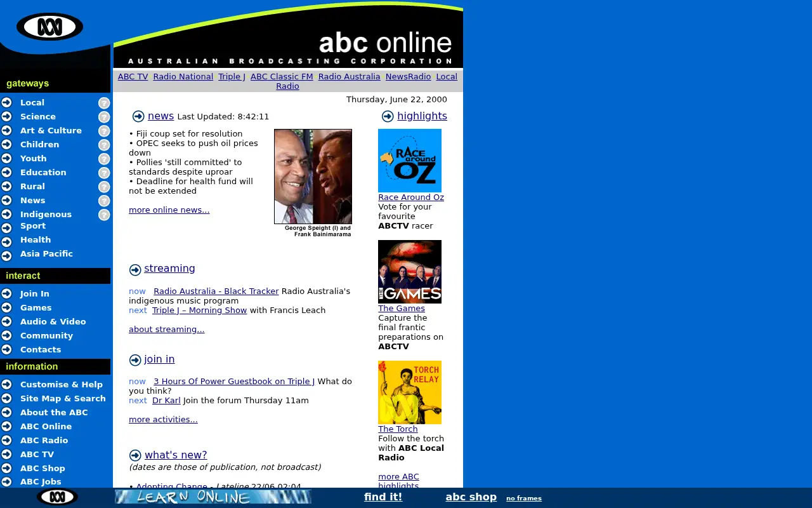The height and width of the screenshot is (508, 812).
Task: Click the question mark next to Children
Action: click(104, 145)
